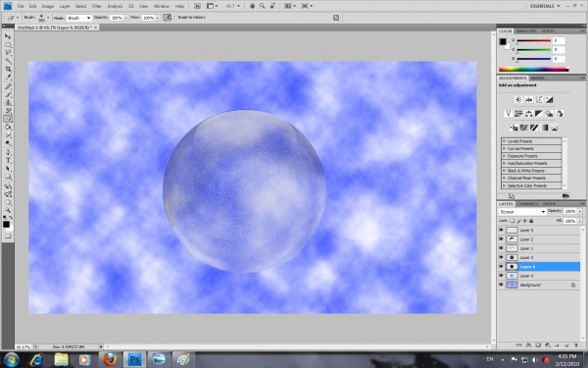The width and height of the screenshot is (588, 368).
Task: Add a Color Balance adjustment
Action: (x=529, y=114)
